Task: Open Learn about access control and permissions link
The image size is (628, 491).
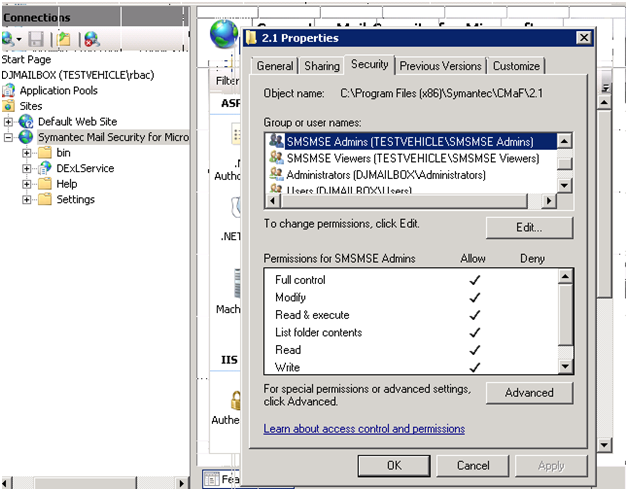Action: [364, 429]
